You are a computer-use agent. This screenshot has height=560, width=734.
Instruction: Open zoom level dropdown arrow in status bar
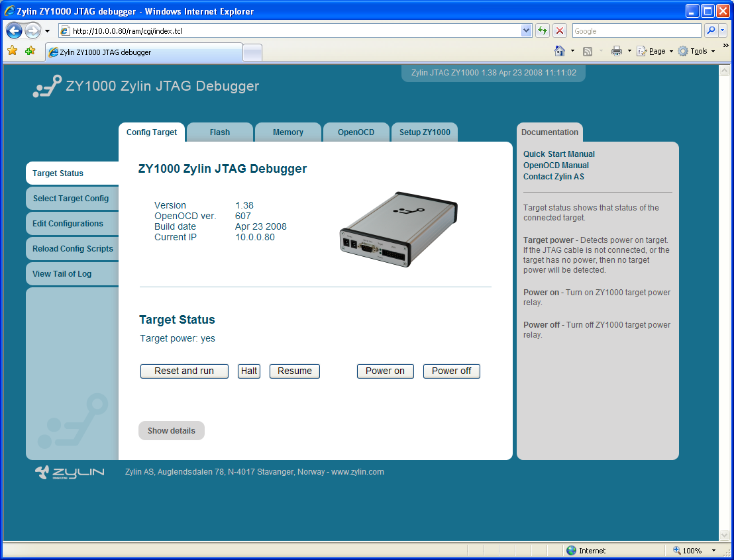click(x=713, y=551)
